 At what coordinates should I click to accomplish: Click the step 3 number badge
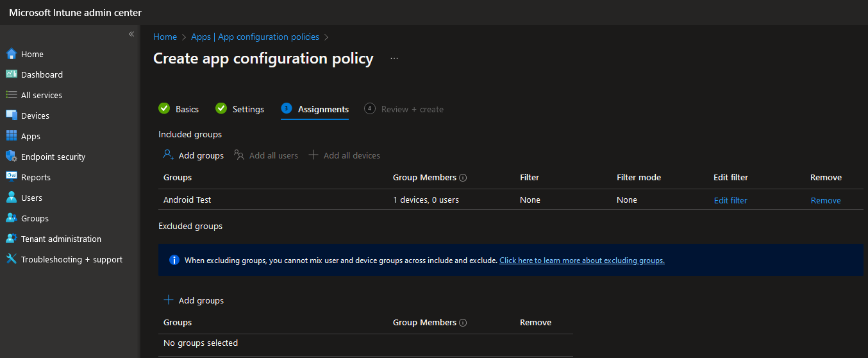(x=287, y=108)
